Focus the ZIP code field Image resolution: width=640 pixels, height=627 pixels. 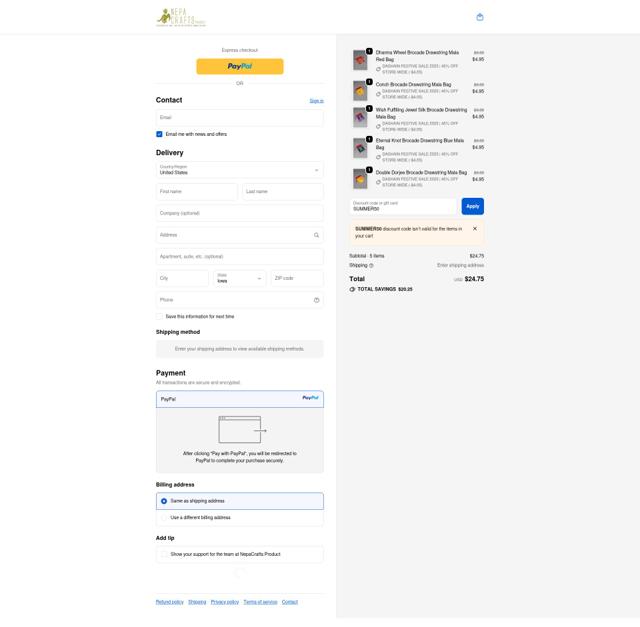(297, 278)
